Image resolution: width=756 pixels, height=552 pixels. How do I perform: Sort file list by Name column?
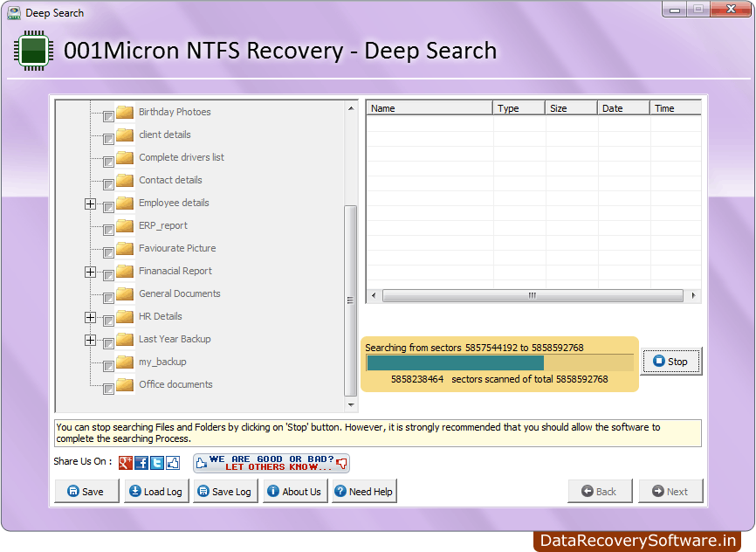tap(430, 108)
